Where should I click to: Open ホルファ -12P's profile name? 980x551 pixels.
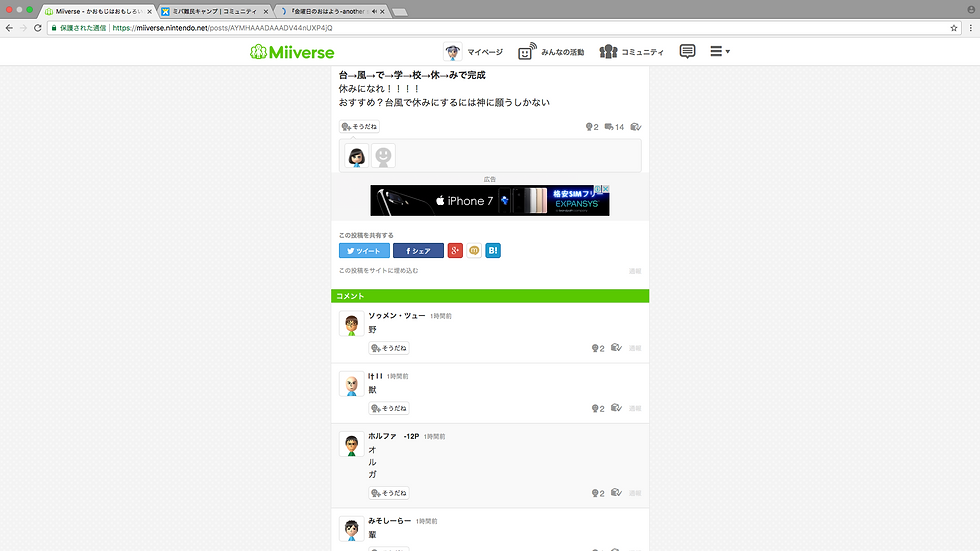393,436
